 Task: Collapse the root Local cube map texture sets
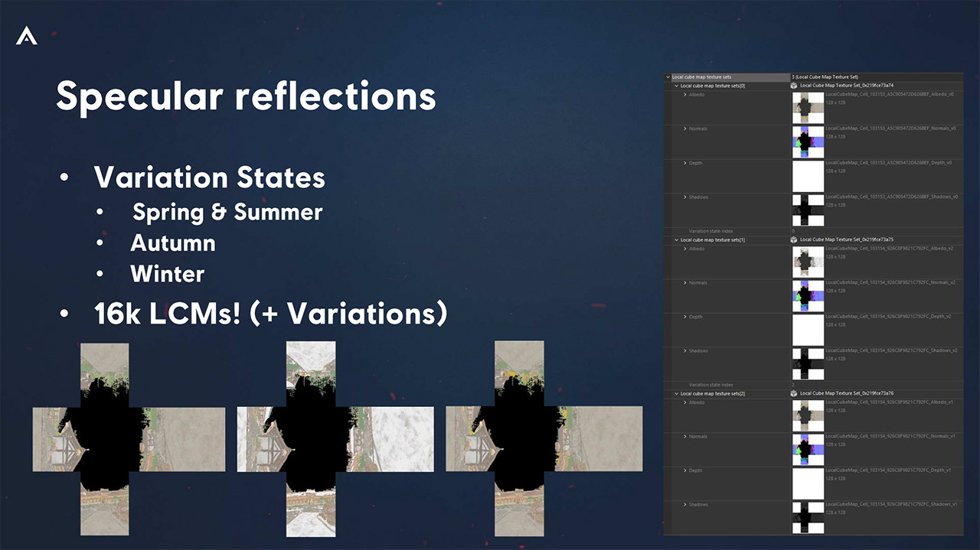[x=668, y=77]
